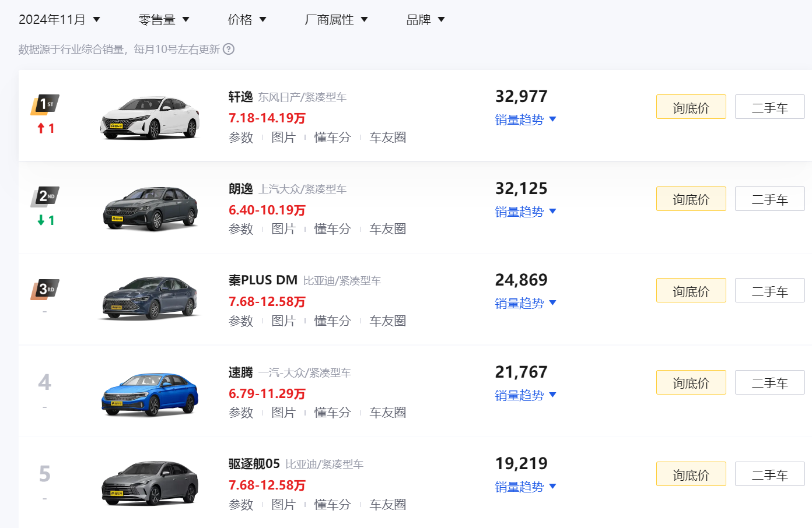Viewport: 812px width, 528px height.
Task: Expand 销量趋势 for 轩逸
Action: [x=526, y=119]
